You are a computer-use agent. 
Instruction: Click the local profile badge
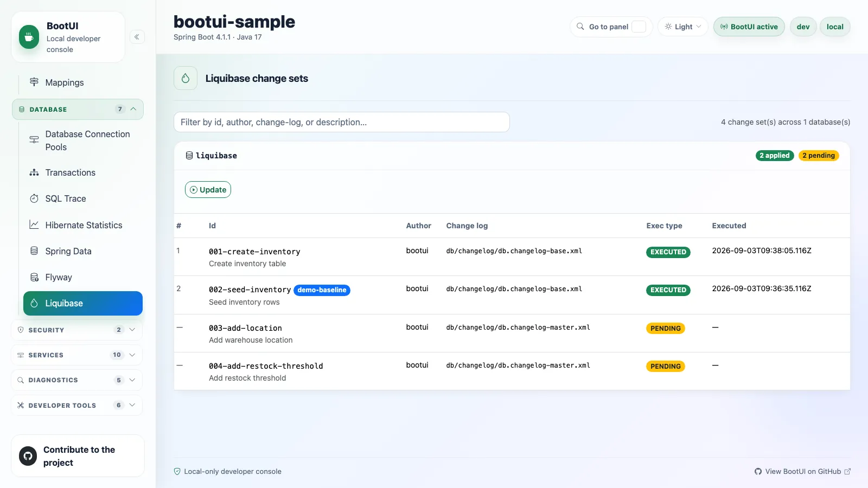point(835,27)
